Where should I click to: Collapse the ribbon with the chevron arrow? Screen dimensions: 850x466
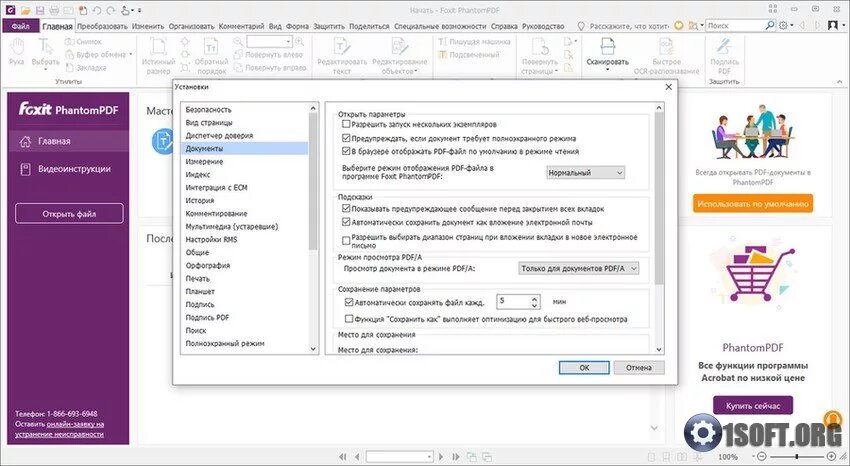coord(840,82)
